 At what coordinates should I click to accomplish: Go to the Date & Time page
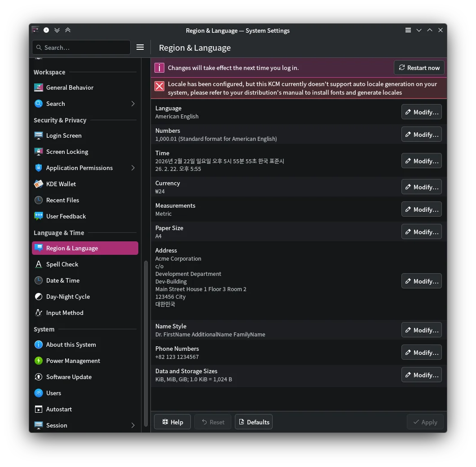(x=62, y=280)
